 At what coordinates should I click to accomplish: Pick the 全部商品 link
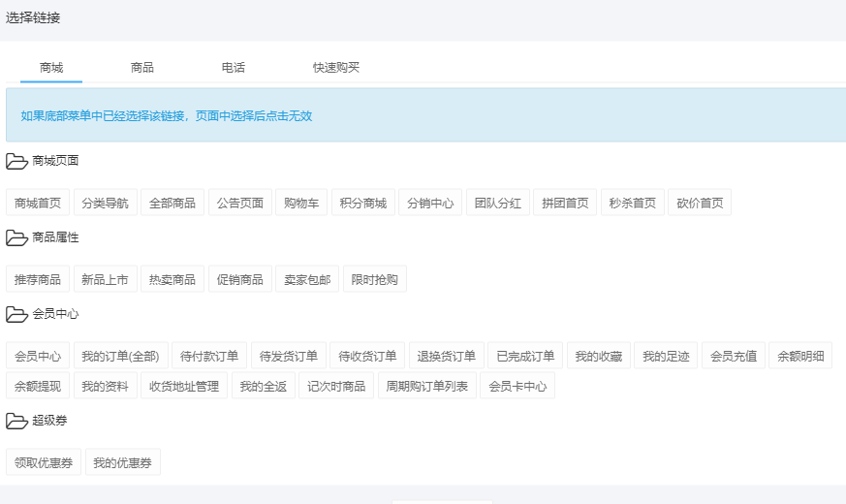pos(172,203)
